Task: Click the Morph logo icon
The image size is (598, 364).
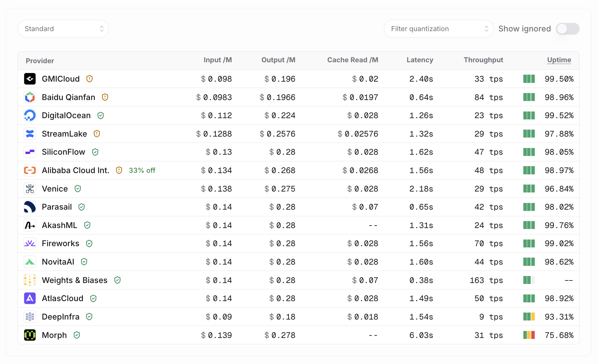Action: click(30, 335)
